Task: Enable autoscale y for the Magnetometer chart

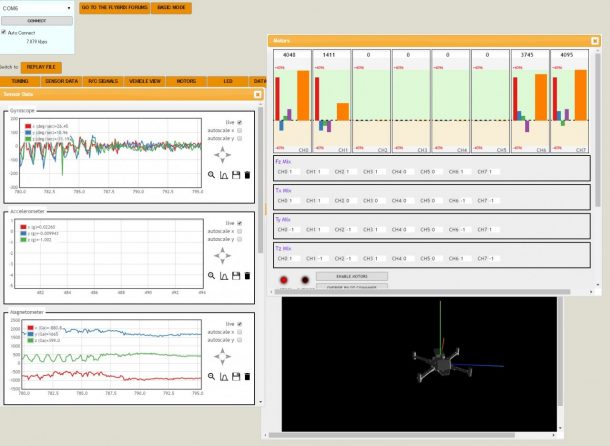Action: [240, 340]
